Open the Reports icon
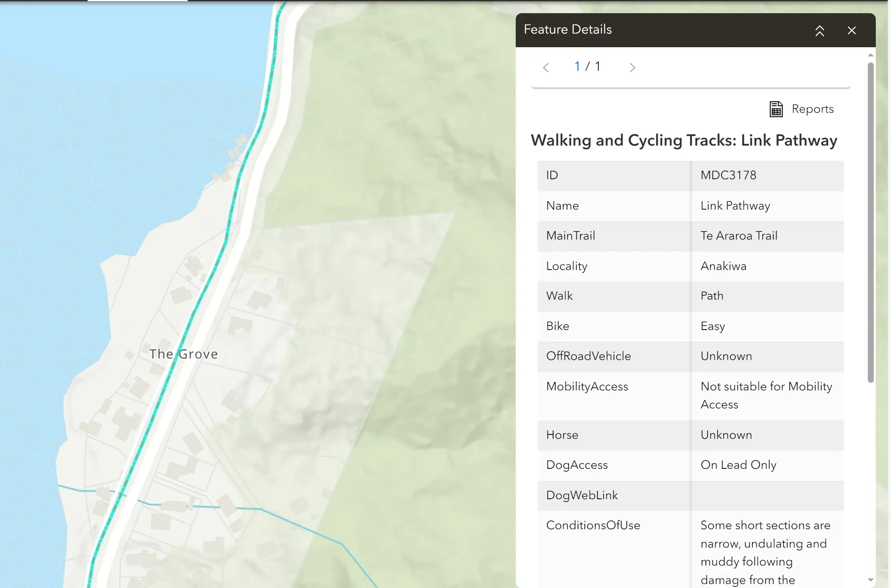This screenshot has width=891, height=588. [x=776, y=109]
